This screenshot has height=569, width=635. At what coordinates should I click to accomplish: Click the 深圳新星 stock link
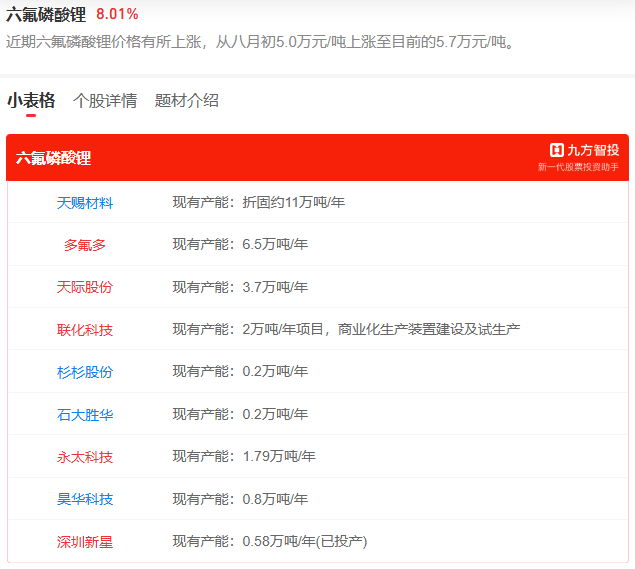pyautogui.click(x=85, y=542)
